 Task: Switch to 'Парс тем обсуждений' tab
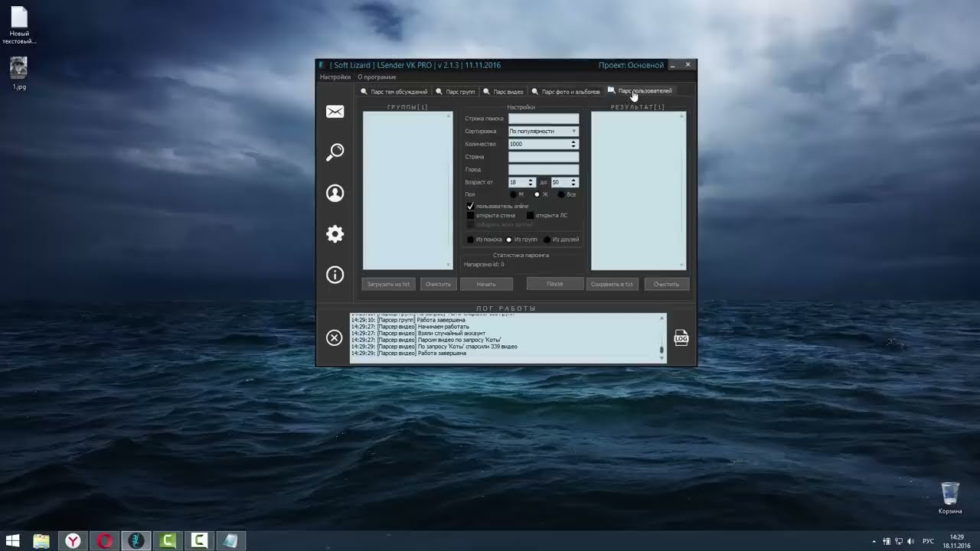coord(394,92)
